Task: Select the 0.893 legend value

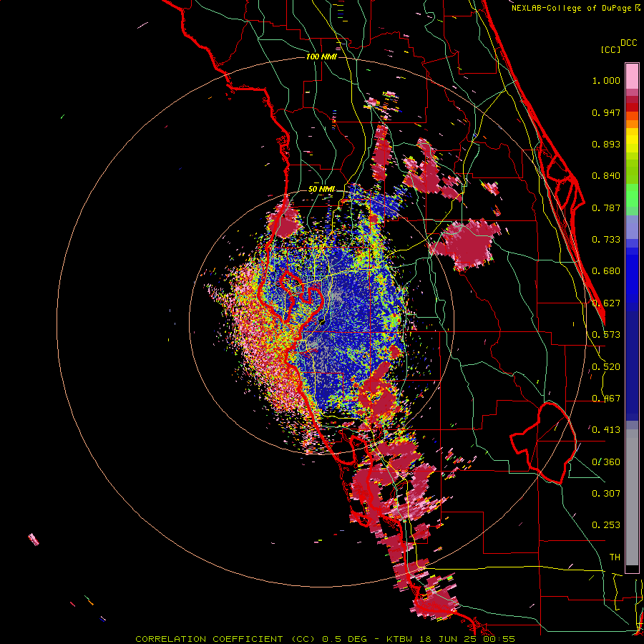Action: [606, 144]
